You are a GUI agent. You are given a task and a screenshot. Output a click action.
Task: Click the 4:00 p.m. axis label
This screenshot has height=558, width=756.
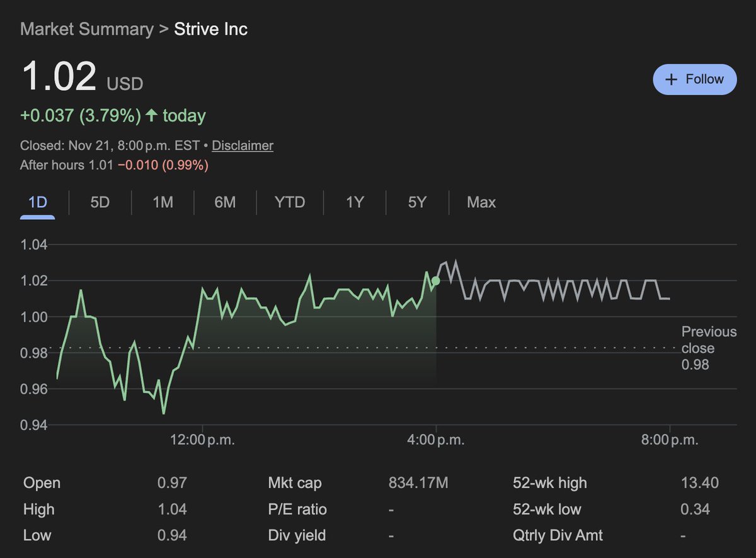(x=435, y=440)
